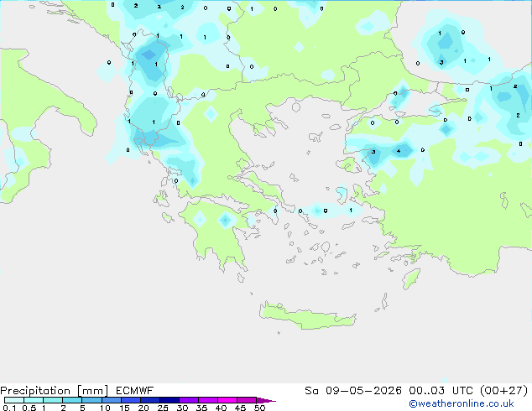Select the 5–10 mm legend color
The image size is (532, 411).
(91, 400)
